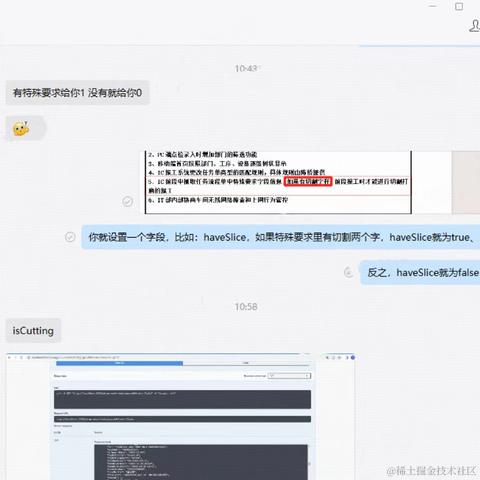
Task: Select the 'isCutting' message bubble
Action: [x=33, y=331]
